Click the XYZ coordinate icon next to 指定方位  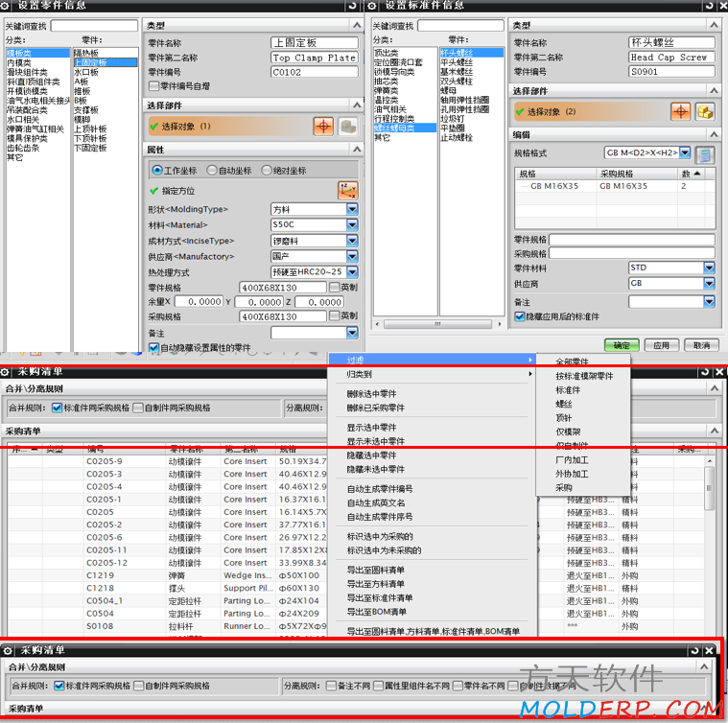coord(347,191)
